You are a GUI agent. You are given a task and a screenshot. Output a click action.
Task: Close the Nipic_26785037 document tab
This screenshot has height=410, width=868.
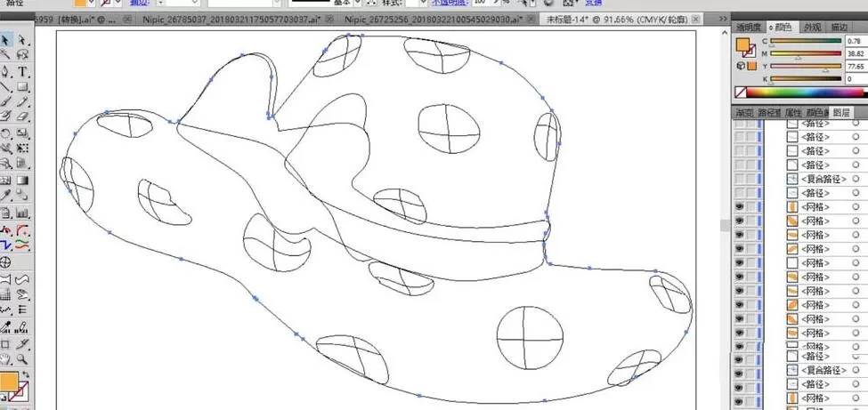click(x=329, y=19)
